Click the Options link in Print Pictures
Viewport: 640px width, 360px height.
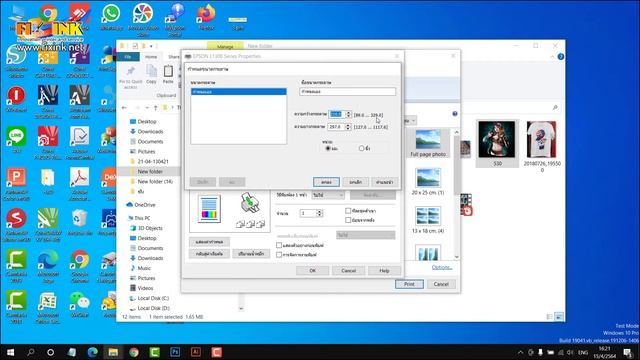click(442, 267)
